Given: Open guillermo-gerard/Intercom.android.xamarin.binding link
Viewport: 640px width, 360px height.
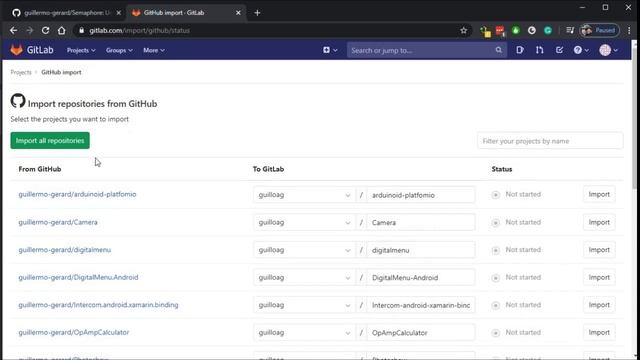Looking at the screenshot, I should [98, 304].
